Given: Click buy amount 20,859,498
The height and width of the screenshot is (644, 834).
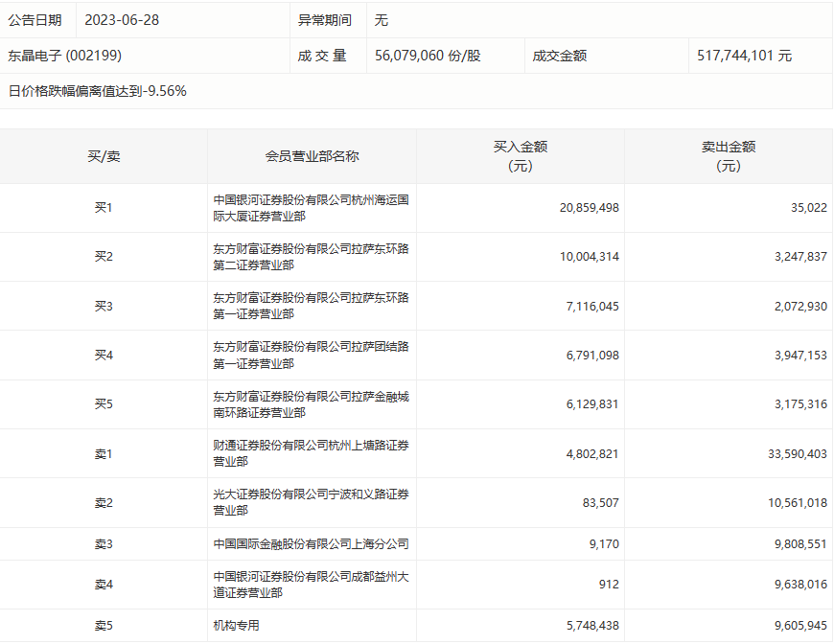Looking at the screenshot, I should coord(589,208).
